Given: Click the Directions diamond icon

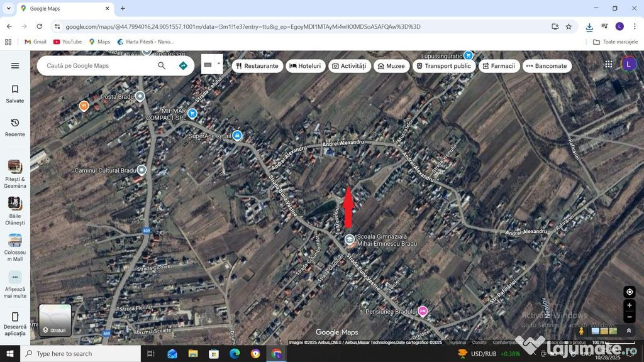Looking at the screenshot, I should click(183, 65).
